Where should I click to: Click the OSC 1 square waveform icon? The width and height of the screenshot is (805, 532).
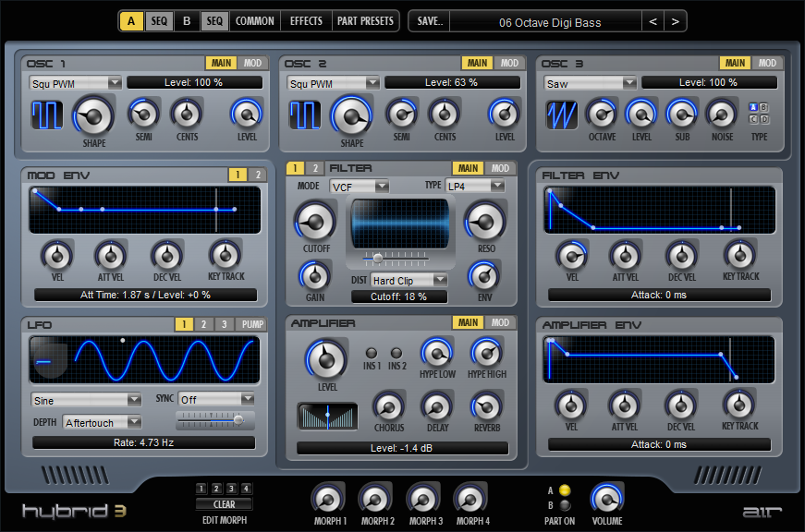47,115
